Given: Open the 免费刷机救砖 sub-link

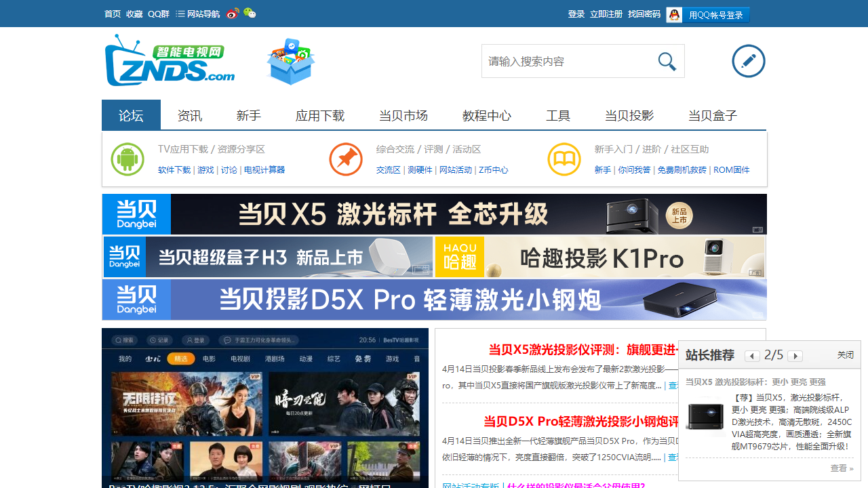Looking at the screenshot, I should click(x=682, y=170).
